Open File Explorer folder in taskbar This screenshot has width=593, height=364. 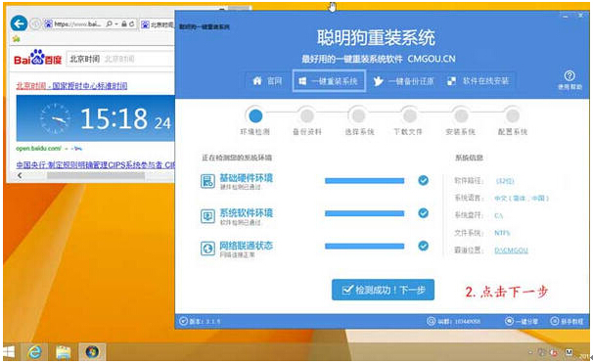pos(64,352)
